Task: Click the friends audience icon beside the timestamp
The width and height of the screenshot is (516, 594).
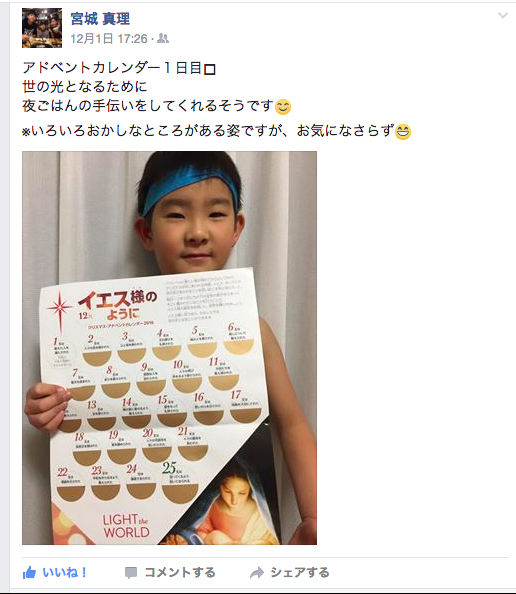Action: (163, 38)
